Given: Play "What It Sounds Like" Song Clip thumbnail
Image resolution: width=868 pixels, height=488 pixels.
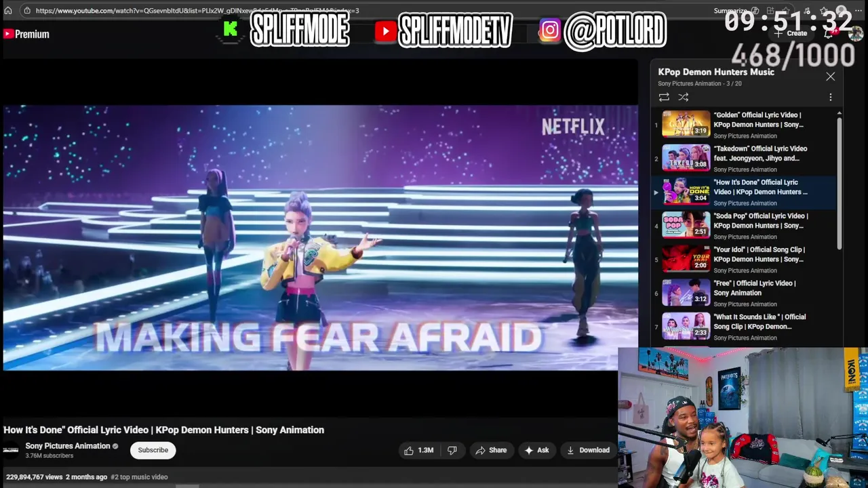Looking at the screenshot, I should [686, 326].
